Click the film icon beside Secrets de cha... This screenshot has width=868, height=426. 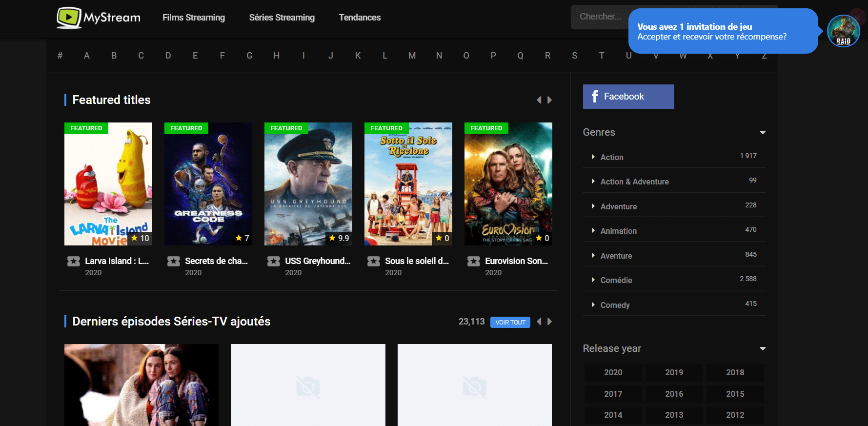(174, 262)
